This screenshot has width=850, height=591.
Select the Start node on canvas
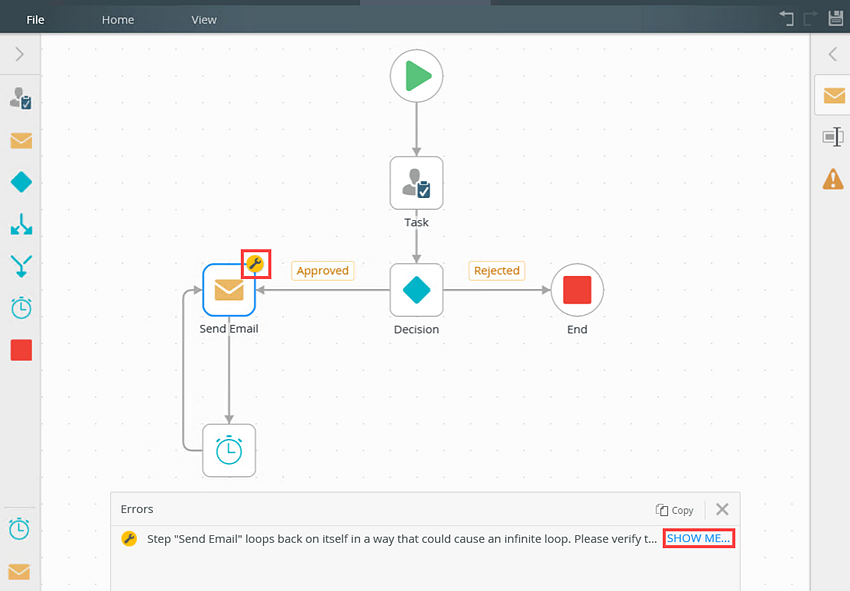tap(416, 76)
